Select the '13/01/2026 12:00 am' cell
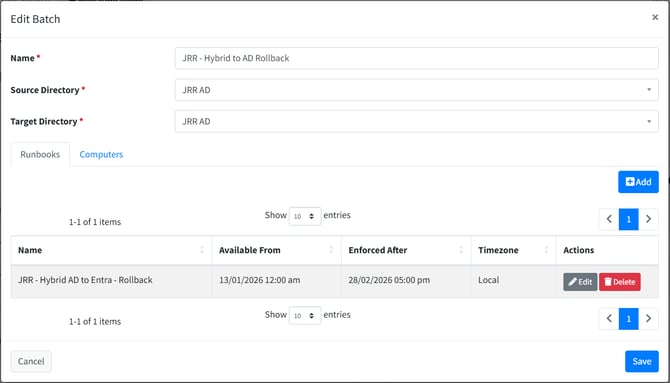 276,281
